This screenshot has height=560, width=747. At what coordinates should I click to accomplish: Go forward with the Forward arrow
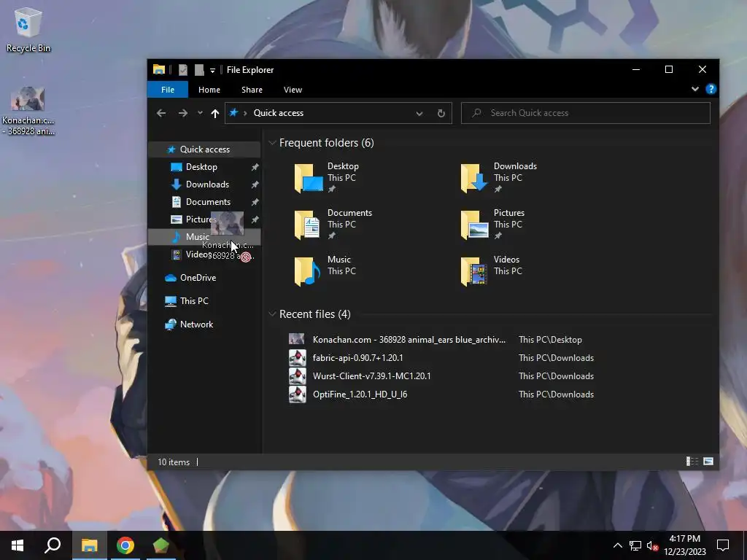(183, 113)
